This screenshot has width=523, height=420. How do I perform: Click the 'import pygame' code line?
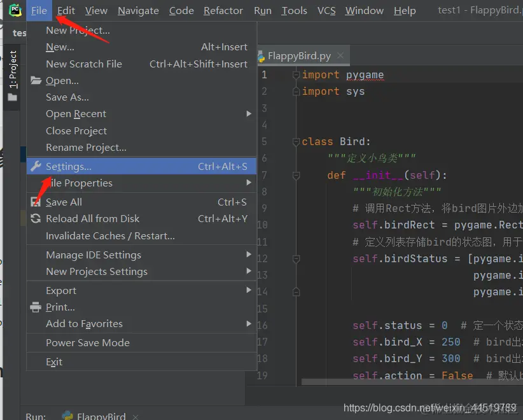coord(343,74)
